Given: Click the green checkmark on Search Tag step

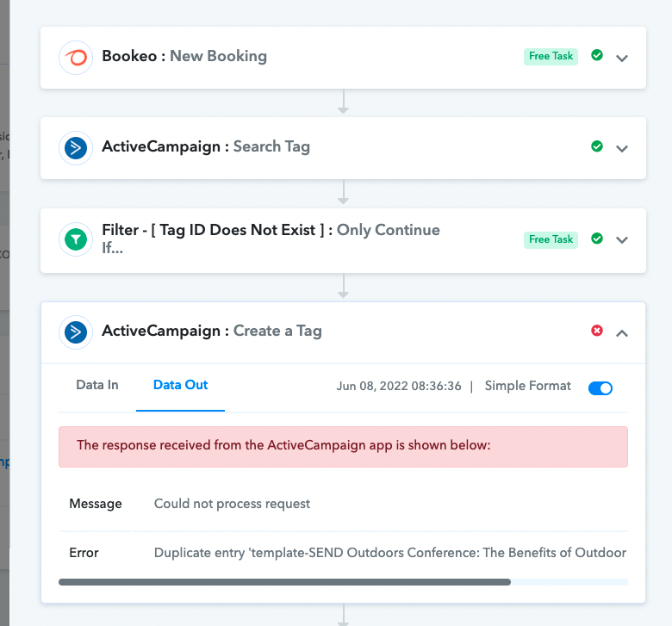Looking at the screenshot, I should click(x=597, y=146).
